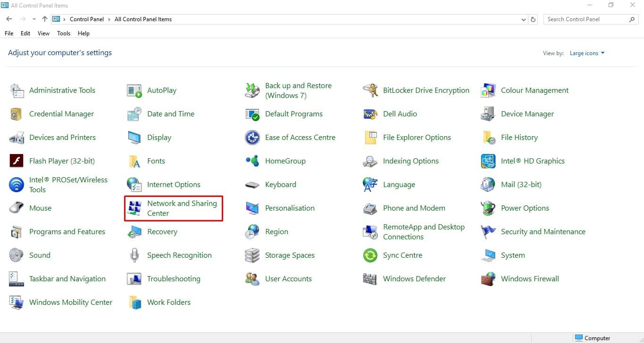This screenshot has width=644, height=343.
Task: Click the Ease of Access Centre icon
Action: click(x=252, y=138)
